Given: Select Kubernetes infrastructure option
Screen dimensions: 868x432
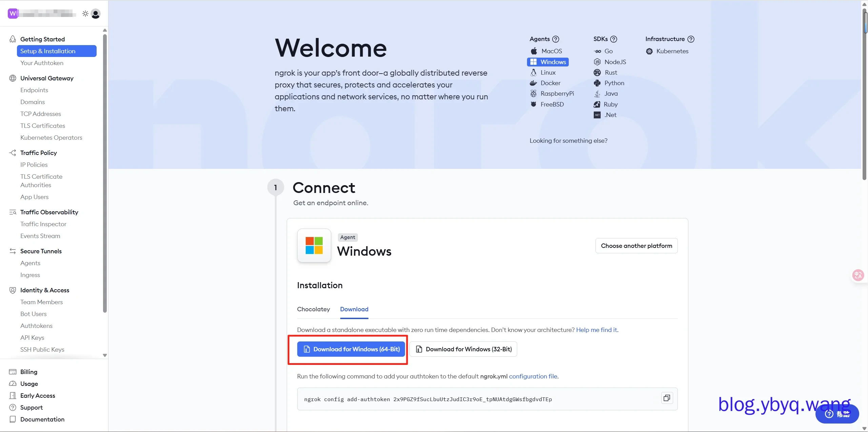Looking at the screenshot, I should point(667,51).
